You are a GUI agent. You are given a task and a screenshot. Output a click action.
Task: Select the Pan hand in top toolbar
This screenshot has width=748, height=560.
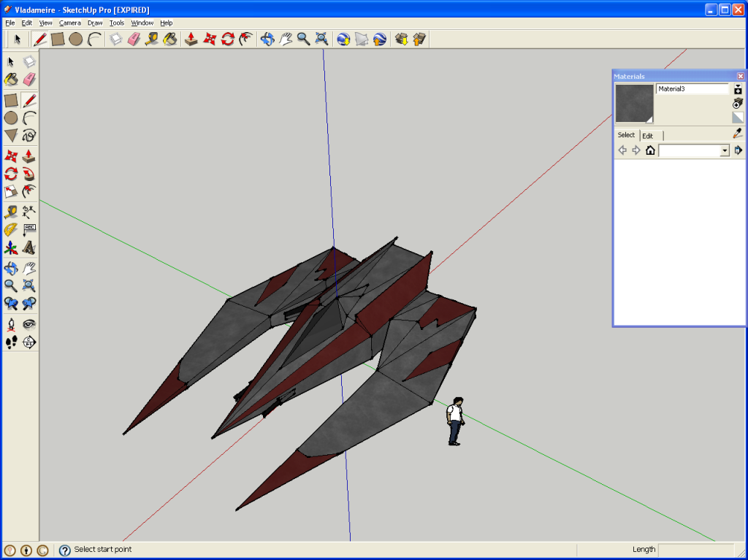point(286,39)
